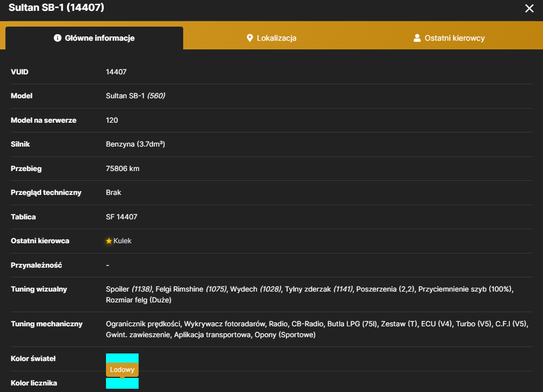Click the C.F.I (V5) tuning entry
The image size is (543, 392).
(x=511, y=324)
